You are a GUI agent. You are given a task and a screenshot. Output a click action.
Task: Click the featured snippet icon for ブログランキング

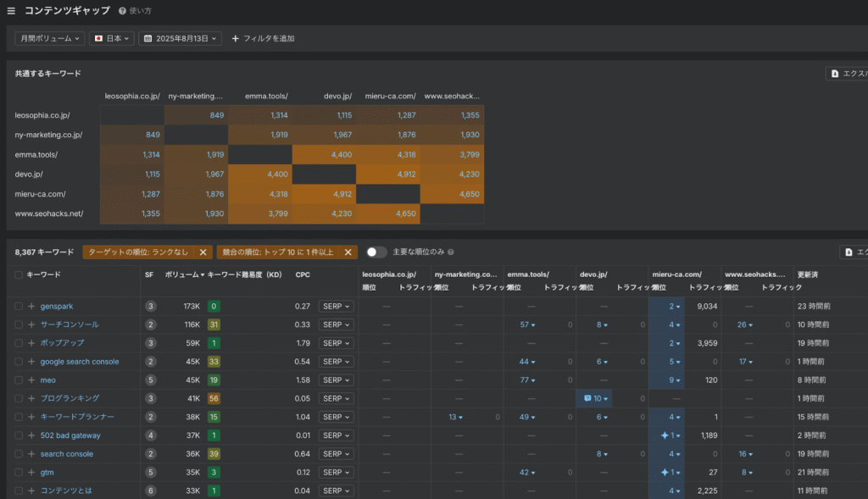(x=587, y=398)
